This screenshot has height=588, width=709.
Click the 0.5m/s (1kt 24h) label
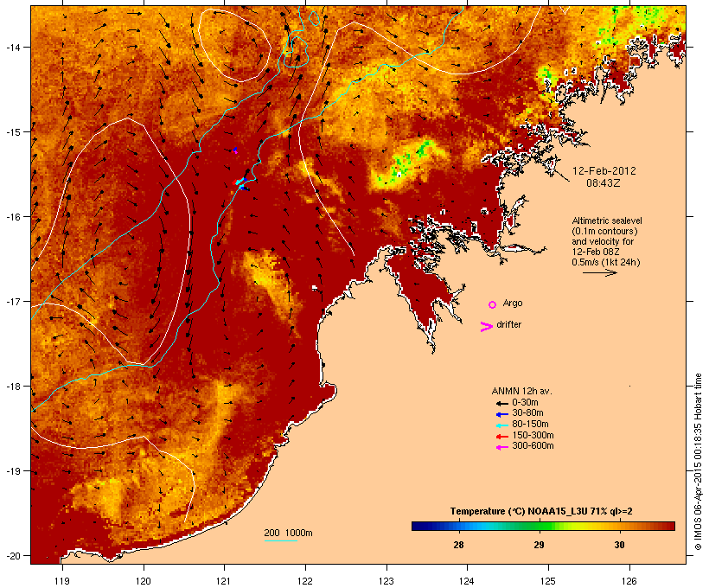pyautogui.click(x=606, y=262)
